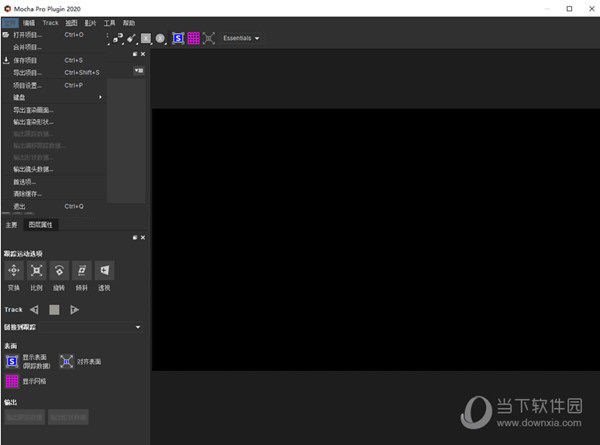600x445 pixels.
Task: Switch to the 主要 tab
Action: point(11,225)
